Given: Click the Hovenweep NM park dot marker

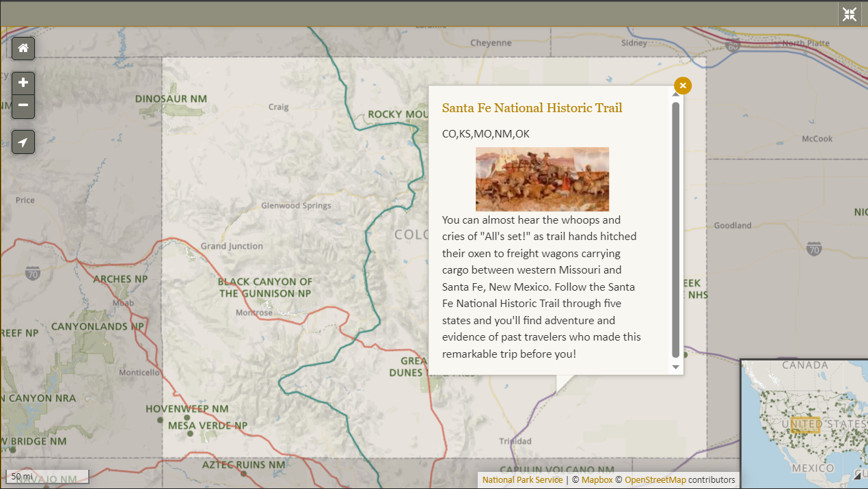Looking at the screenshot, I should coord(186,417).
